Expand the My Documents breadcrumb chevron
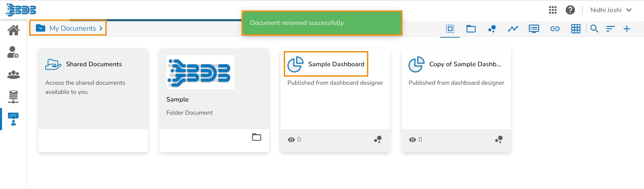This screenshot has width=644, height=189. click(101, 28)
